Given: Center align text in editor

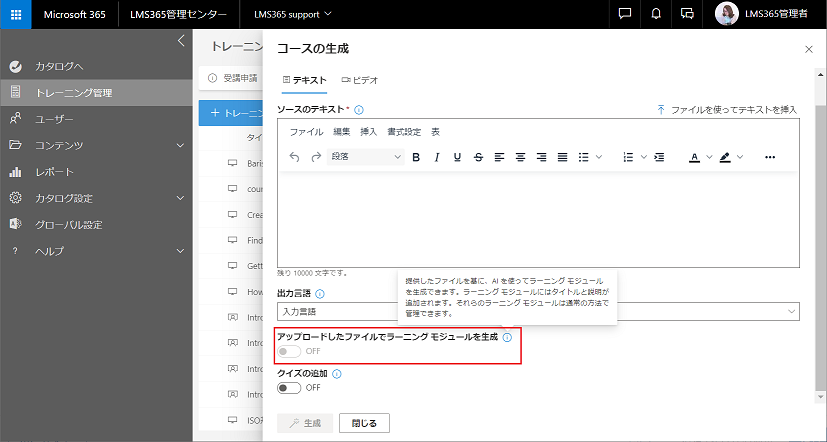Looking at the screenshot, I should 521,157.
